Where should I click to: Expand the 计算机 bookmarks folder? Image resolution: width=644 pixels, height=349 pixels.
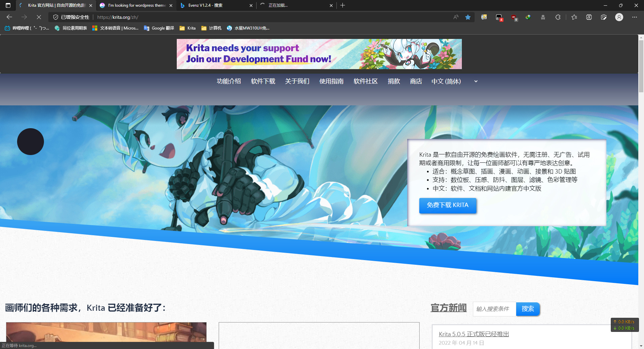click(211, 28)
